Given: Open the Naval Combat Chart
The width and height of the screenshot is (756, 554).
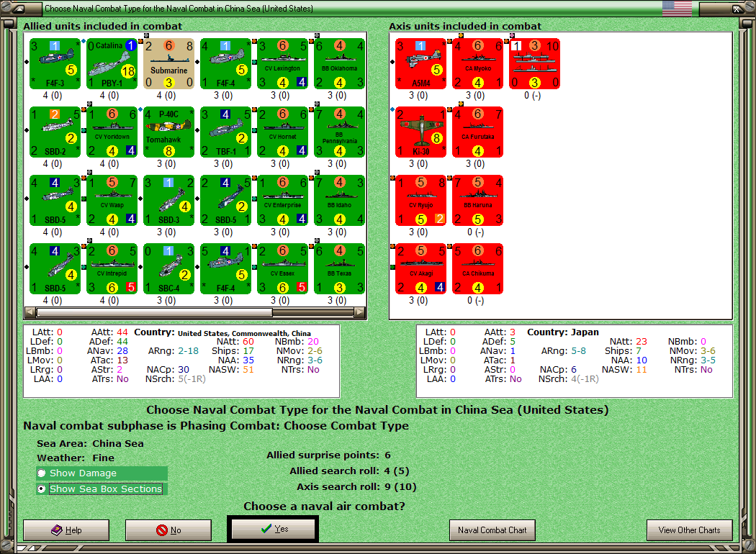Looking at the screenshot, I should (492, 530).
